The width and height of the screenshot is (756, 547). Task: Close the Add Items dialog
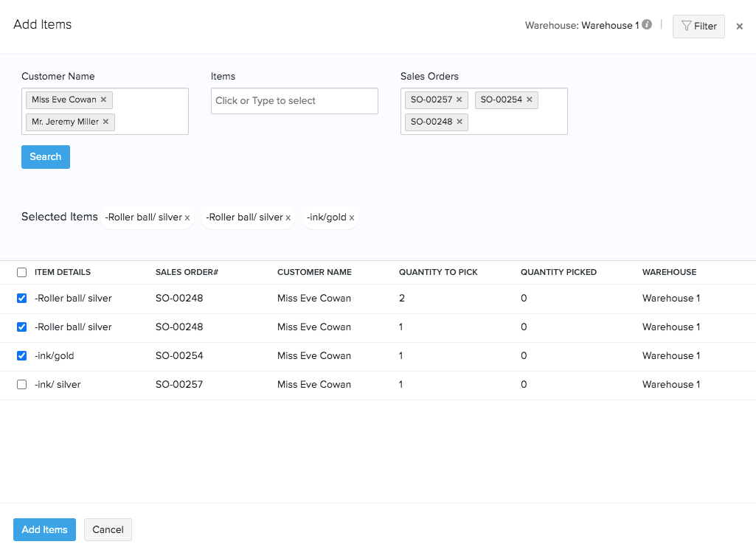(x=739, y=27)
